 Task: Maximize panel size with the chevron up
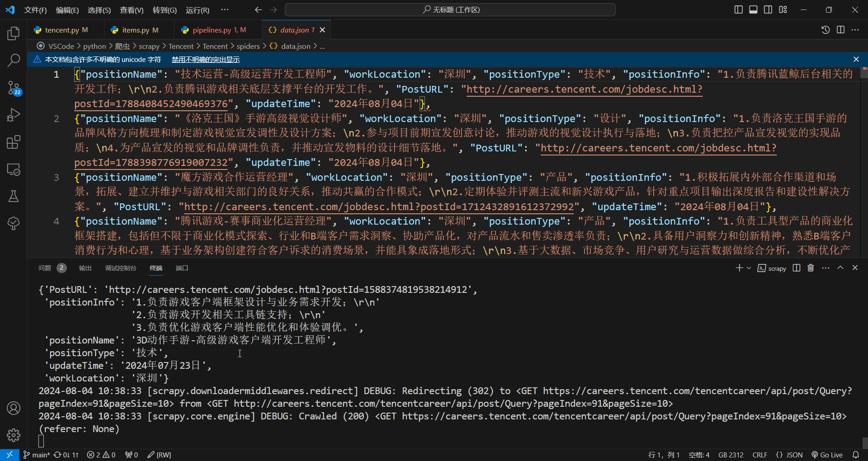[x=840, y=268]
